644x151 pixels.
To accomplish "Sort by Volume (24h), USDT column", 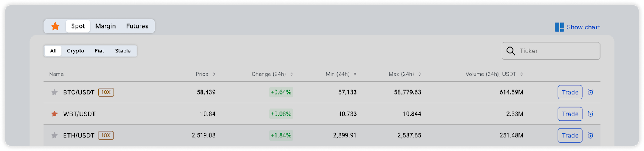I will pyautogui.click(x=494, y=74).
